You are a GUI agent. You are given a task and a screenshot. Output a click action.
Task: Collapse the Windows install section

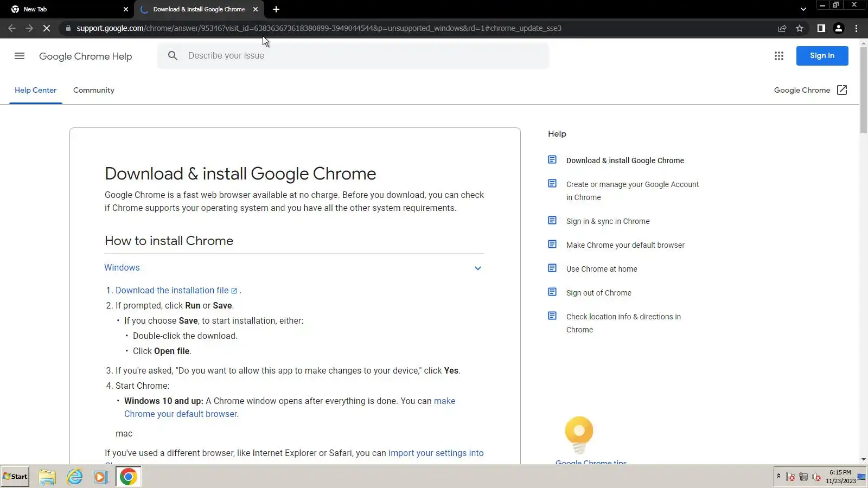[x=478, y=268]
